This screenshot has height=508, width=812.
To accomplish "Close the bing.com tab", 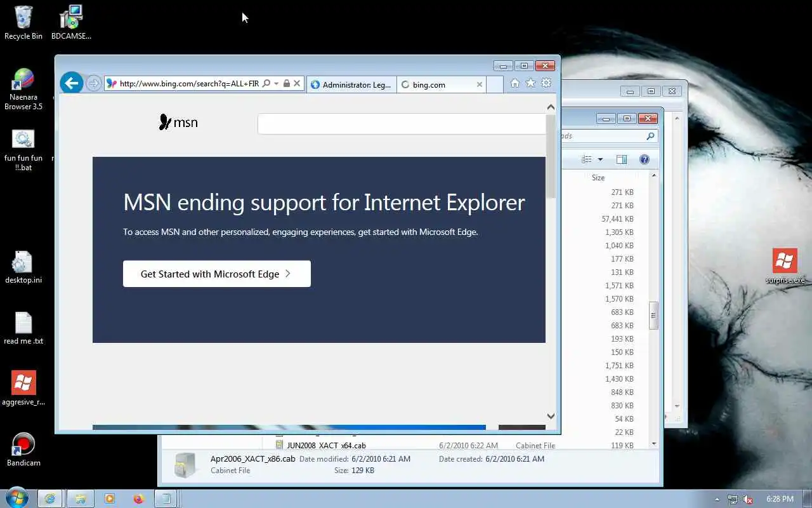I will click(x=480, y=84).
